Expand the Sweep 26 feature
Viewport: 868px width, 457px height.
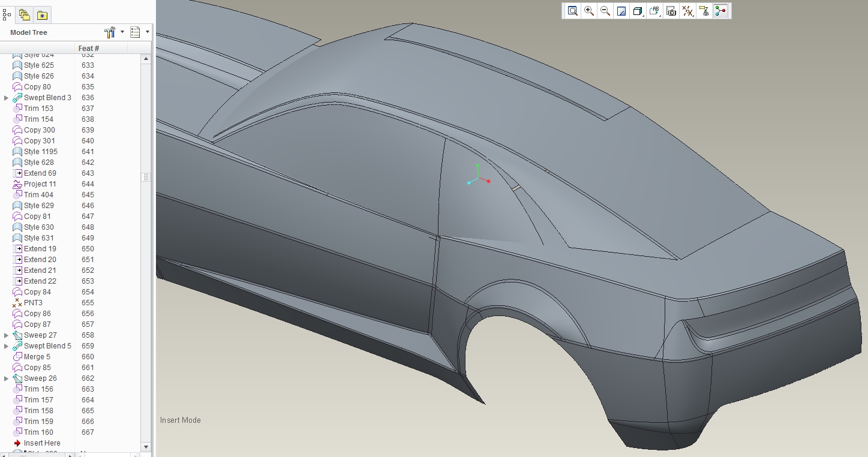(7, 378)
